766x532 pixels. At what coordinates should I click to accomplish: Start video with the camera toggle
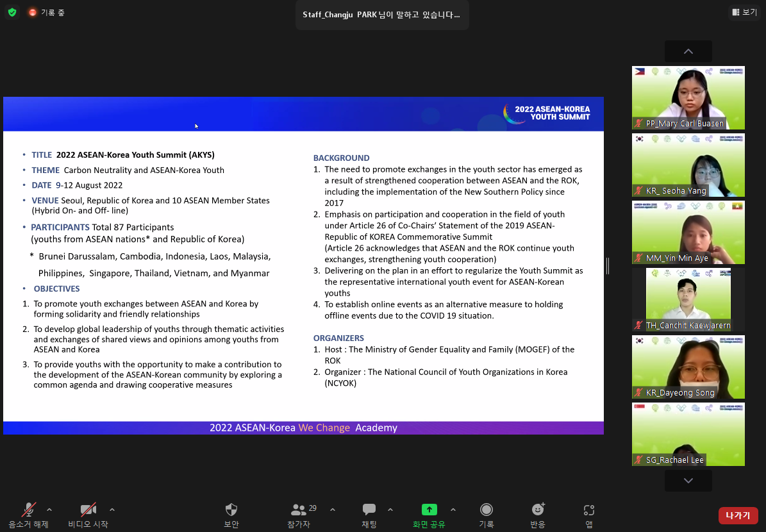coord(88,510)
